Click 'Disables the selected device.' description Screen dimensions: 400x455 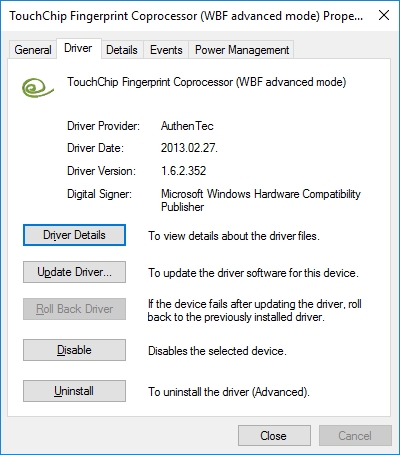pos(217,351)
